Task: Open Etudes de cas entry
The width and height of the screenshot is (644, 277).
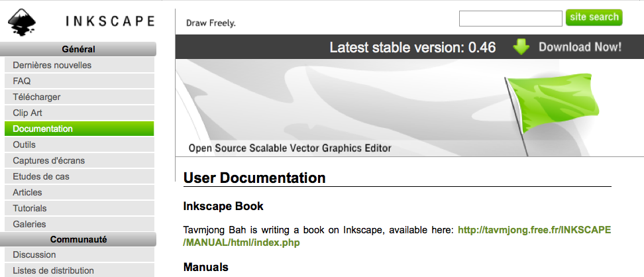Action: tap(80, 177)
